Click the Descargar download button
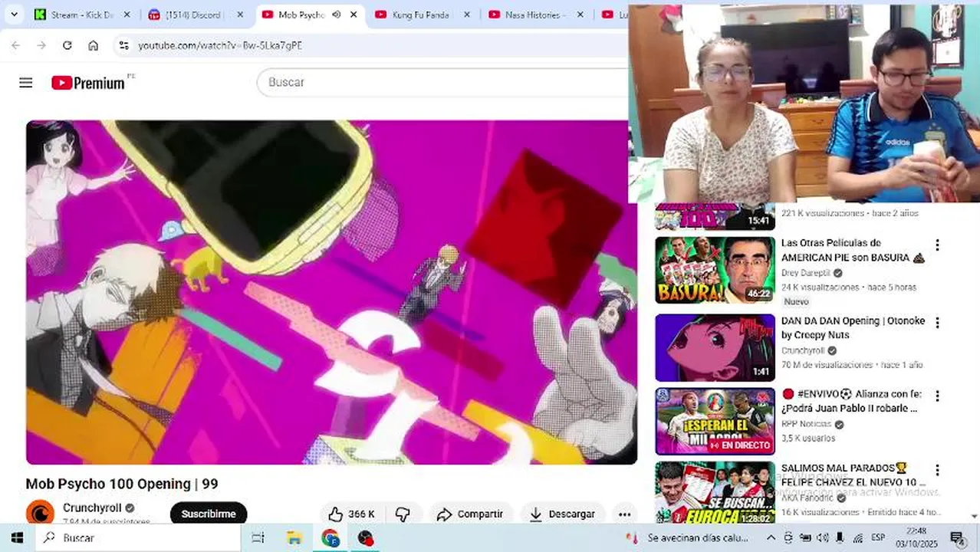This screenshot has width=980, height=552. pos(562,514)
